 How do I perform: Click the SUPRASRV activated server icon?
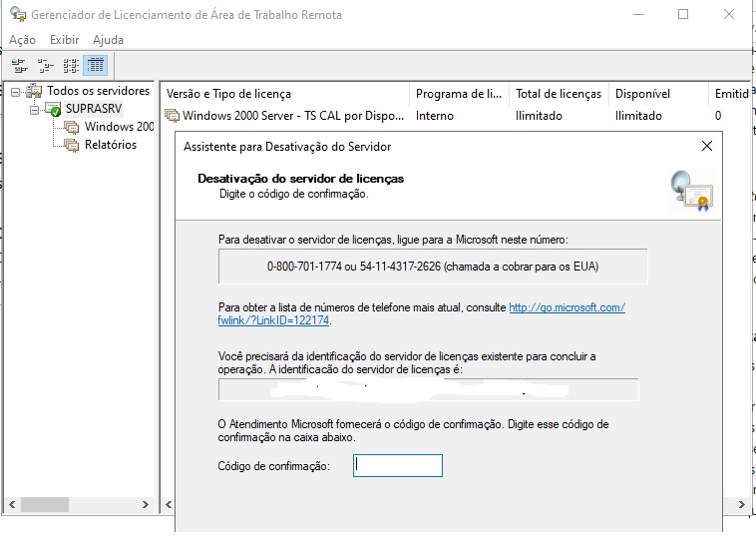[53, 109]
